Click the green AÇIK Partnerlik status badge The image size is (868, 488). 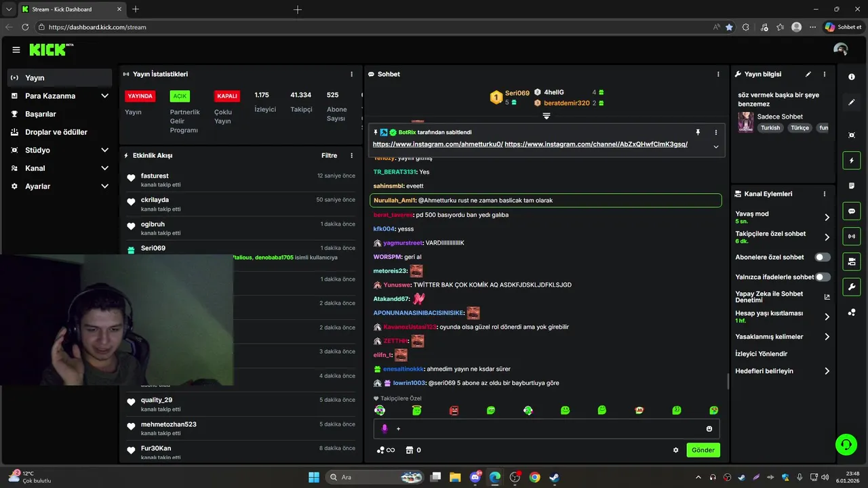pos(180,96)
